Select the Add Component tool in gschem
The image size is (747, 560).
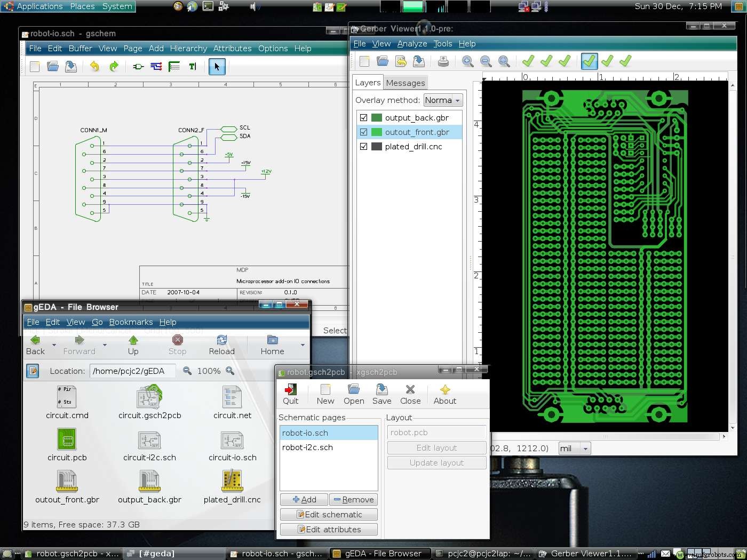point(137,66)
